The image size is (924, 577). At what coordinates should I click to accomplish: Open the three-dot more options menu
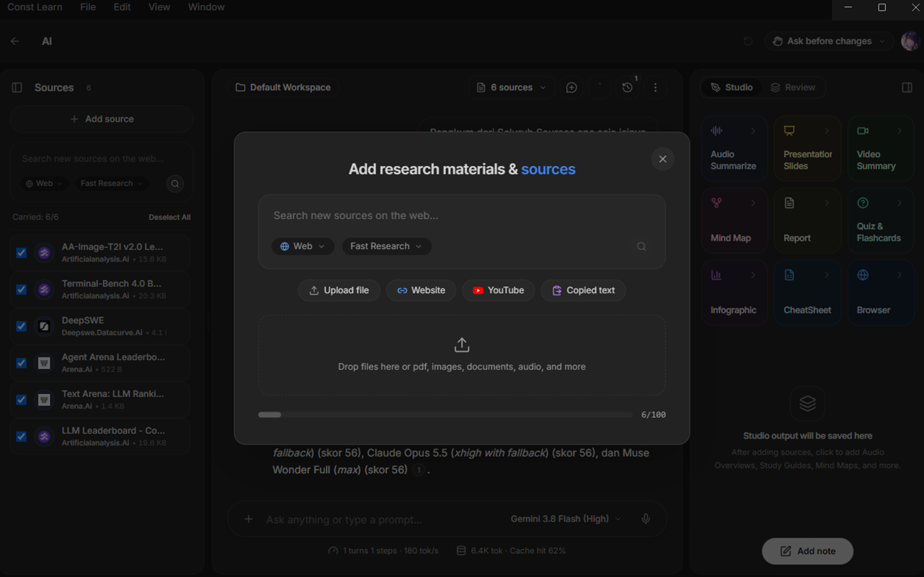[x=655, y=88]
